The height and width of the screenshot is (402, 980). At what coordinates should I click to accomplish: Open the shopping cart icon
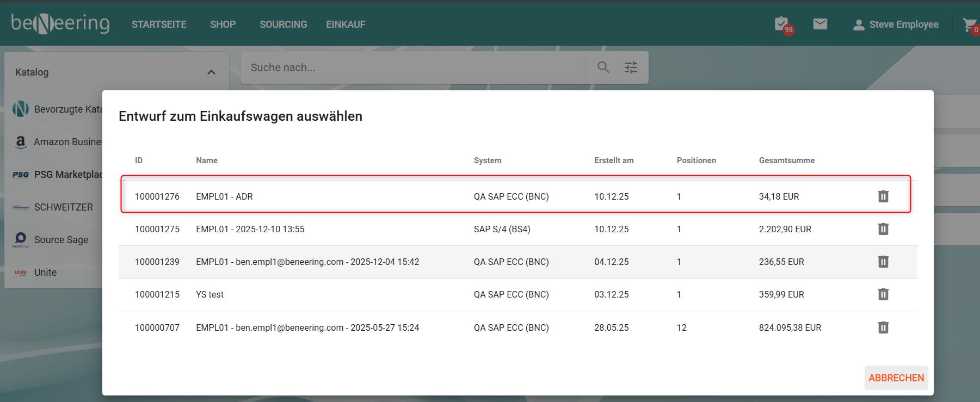969,24
